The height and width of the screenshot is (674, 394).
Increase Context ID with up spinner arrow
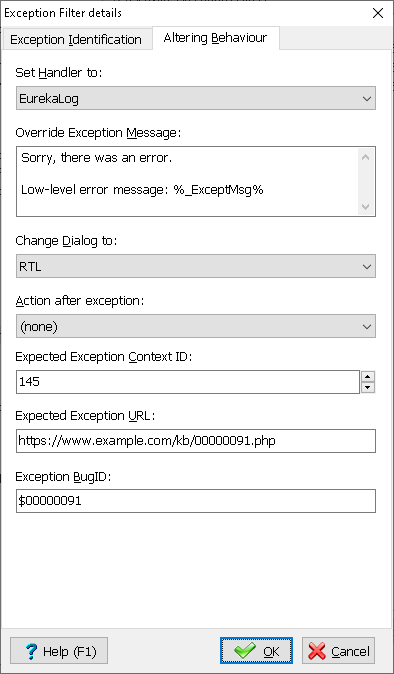pos(368,377)
